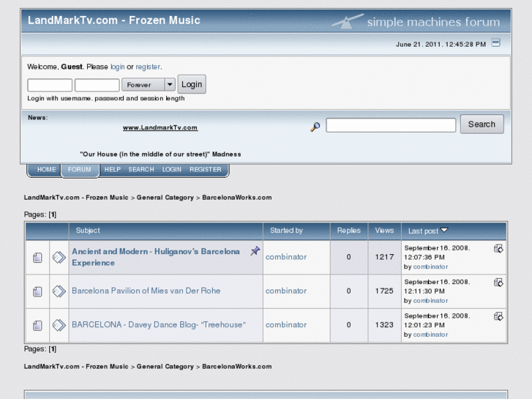Click last-post author combinator for Ancient and Modern

pos(430,267)
